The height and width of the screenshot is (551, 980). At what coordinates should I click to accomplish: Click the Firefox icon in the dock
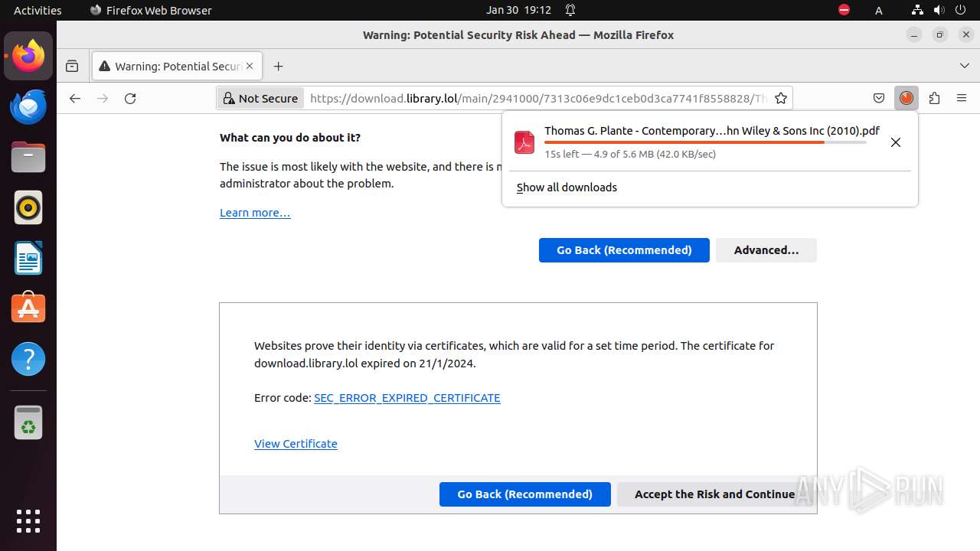28,56
